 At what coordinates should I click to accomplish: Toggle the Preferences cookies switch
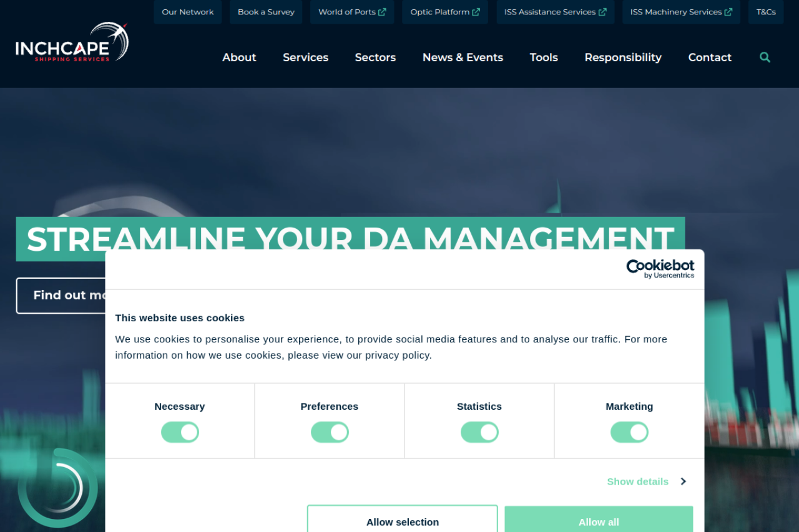[330, 432]
